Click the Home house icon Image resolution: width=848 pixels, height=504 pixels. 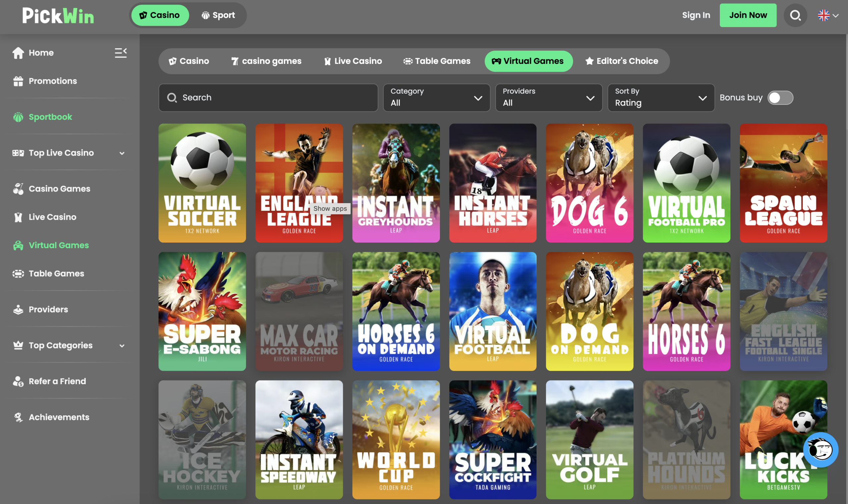tap(18, 53)
